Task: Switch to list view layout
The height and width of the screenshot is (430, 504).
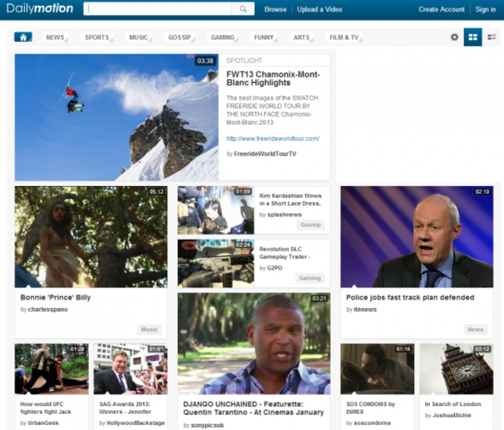Action: coord(491,37)
